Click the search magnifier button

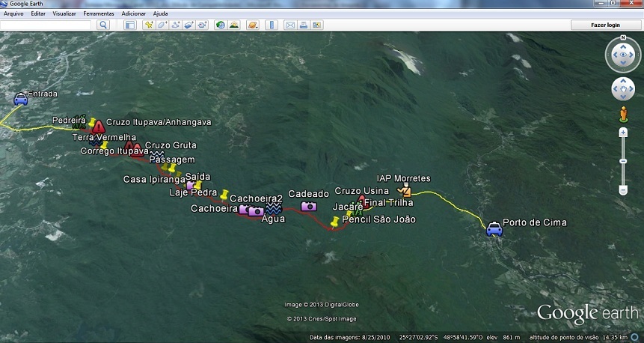[x=103, y=25]
